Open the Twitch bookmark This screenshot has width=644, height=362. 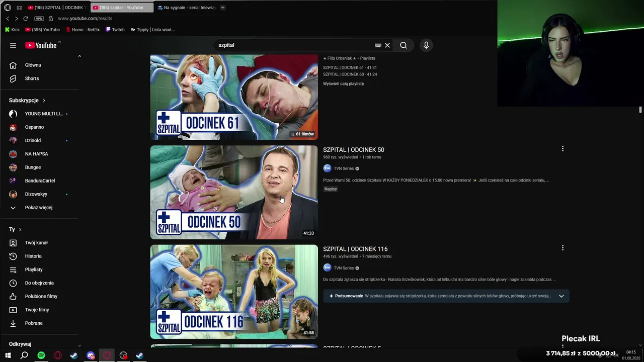pos(115,30)
